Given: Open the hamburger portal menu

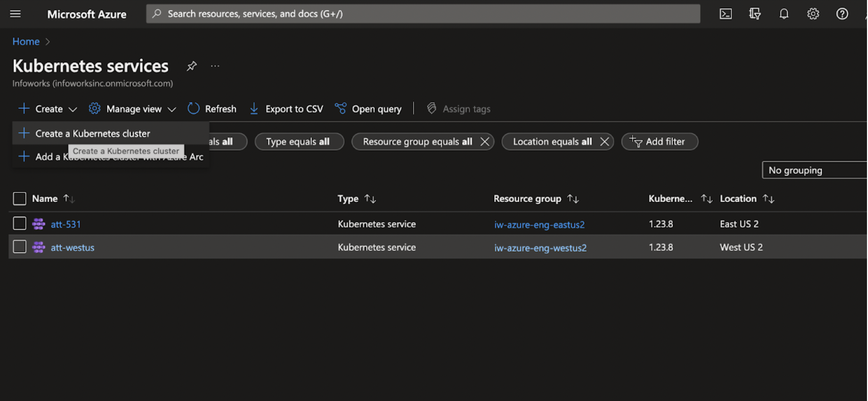Looking at the screenshot, I should (x=15, y=14).
